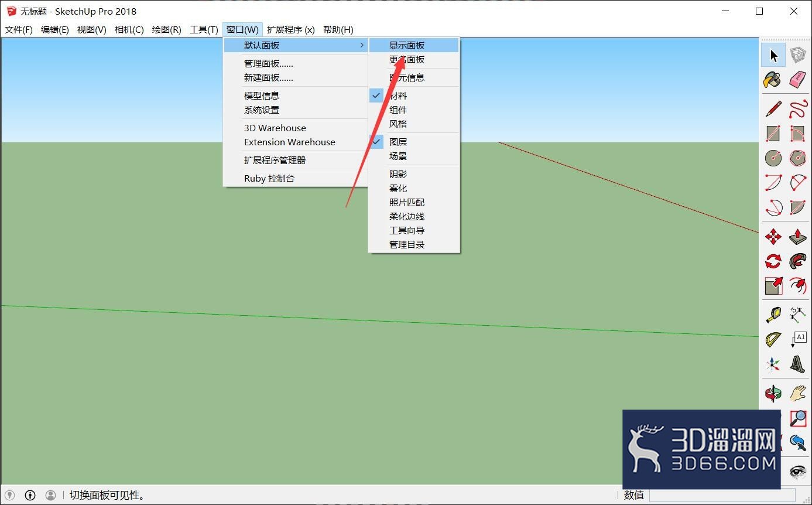Open the 绘图(R) menu
This screenshot has width=812, height=505.
click(167, 30)
